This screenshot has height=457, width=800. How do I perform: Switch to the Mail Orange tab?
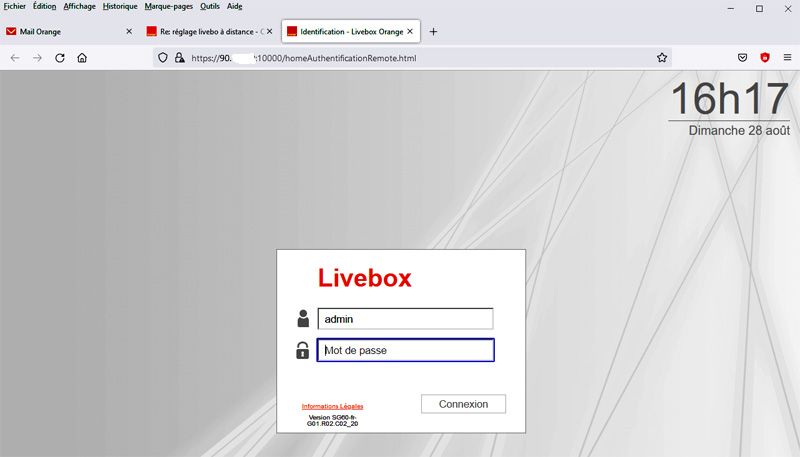click(x=69, y=32)
